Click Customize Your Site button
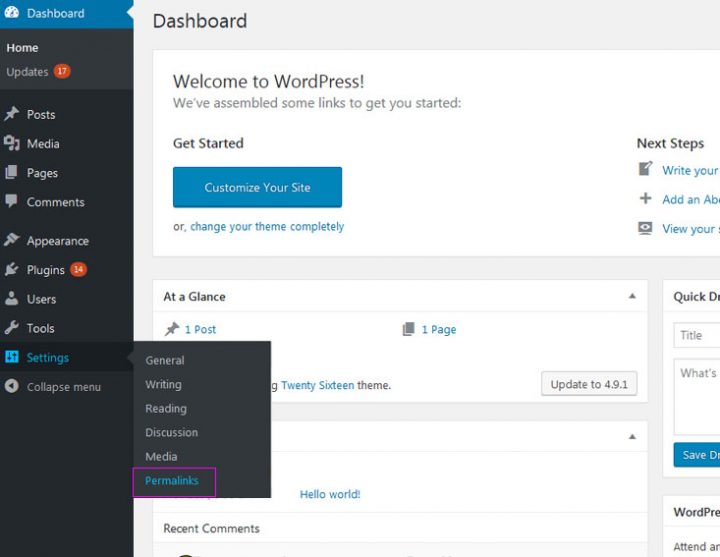The height and width of the screenshot is (557, 720). pyautogui.click(x=257, y=187)
